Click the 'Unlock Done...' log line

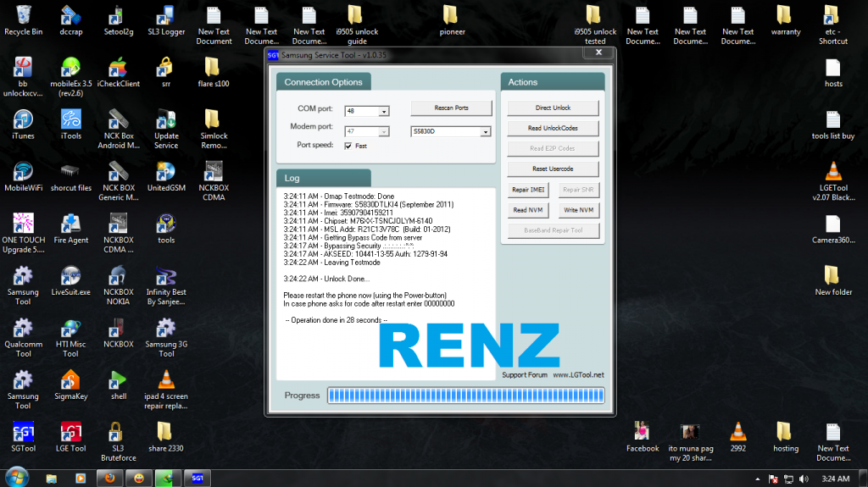(x=326, y=279)
